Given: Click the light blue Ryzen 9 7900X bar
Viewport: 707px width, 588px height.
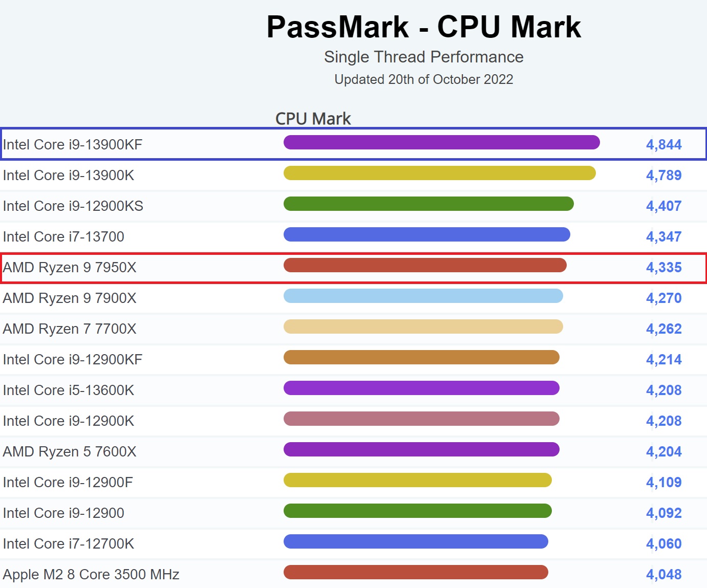Looking at the screenshot, I should [x=423, y=296].
